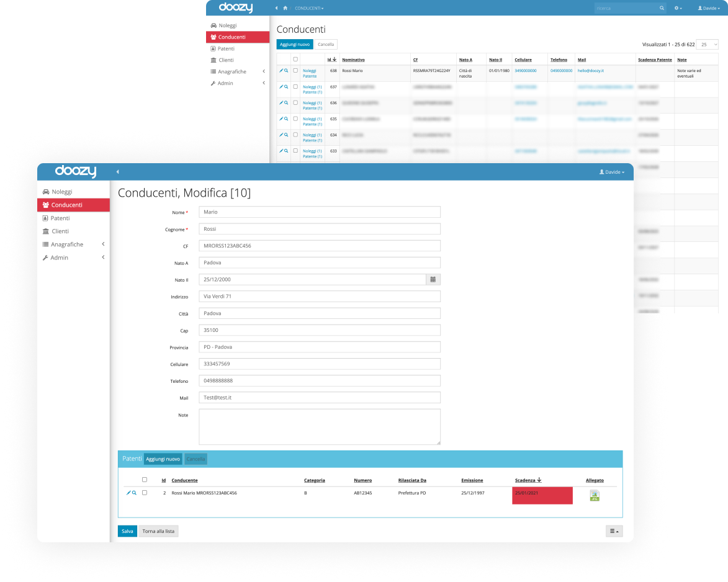
Task: View row 635 using its magnifier icon
Action: pyautogui.click(x=286, y=119)
